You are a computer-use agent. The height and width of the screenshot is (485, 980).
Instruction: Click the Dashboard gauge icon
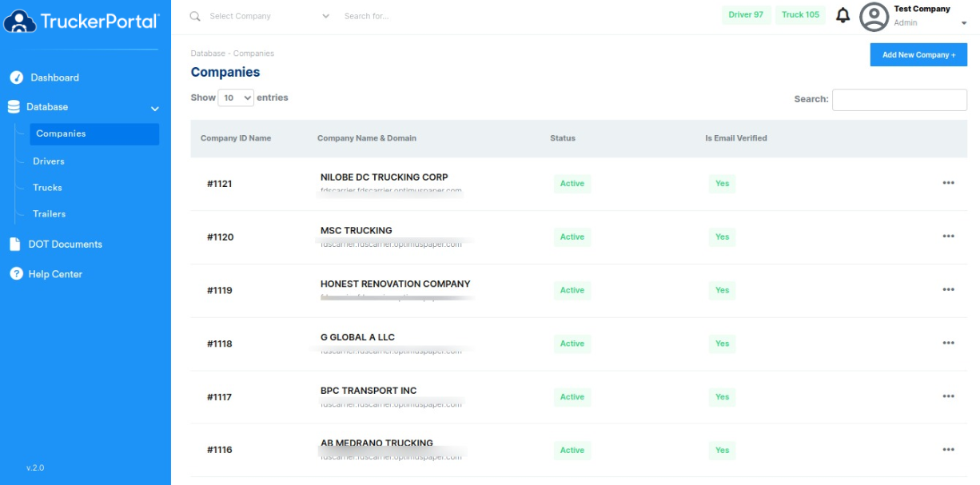[16, 78]
